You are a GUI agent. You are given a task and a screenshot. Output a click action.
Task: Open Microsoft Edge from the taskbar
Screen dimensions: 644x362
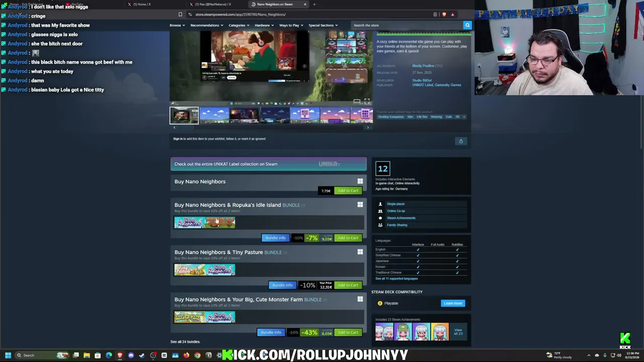pos(109,355)
